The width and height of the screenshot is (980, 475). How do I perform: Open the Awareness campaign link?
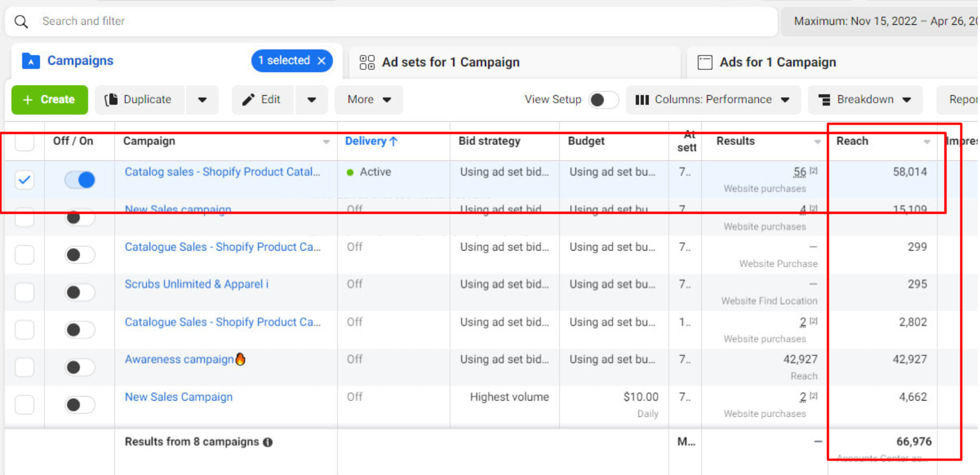point(179,360)
